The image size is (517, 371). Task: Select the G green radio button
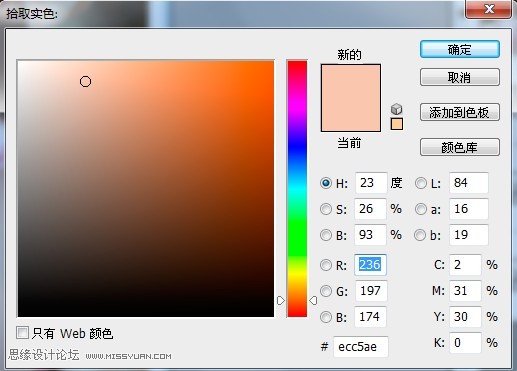coord(326,291)
